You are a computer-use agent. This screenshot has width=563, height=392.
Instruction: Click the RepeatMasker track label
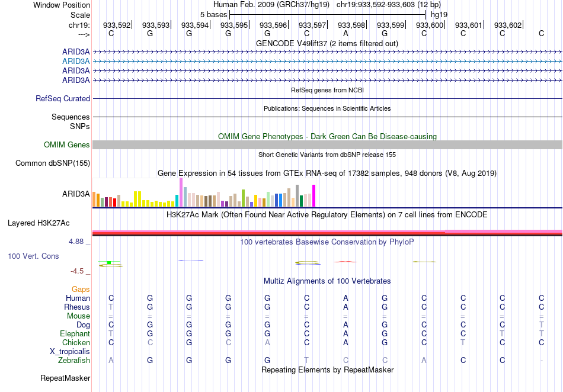(65, 378)
